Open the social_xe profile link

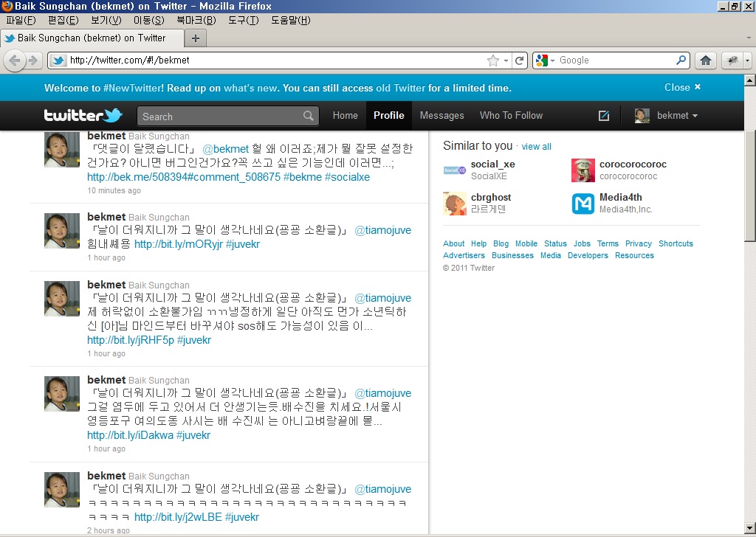click(x=492, y=164)
